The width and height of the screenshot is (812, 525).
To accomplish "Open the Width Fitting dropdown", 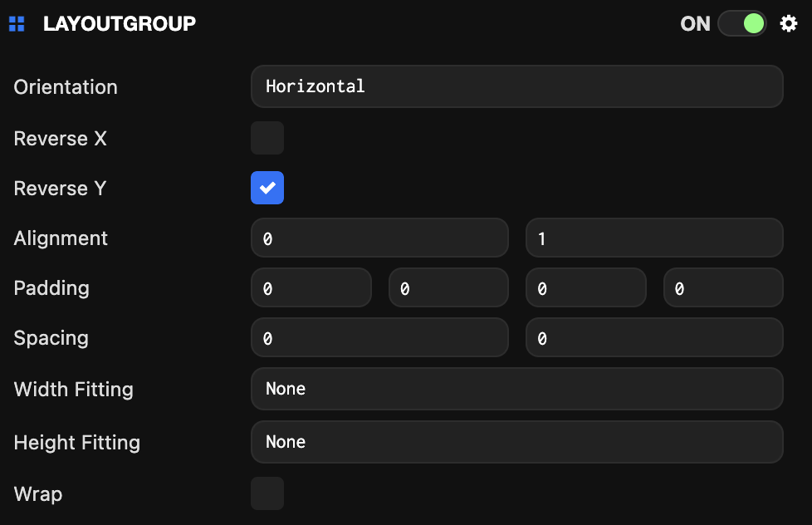I will [516, 389].
